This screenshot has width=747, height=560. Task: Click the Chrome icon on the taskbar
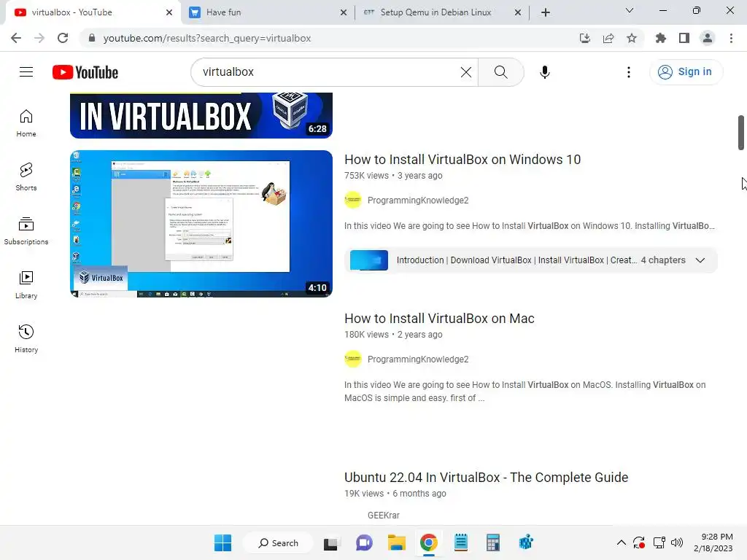[429, 542]
